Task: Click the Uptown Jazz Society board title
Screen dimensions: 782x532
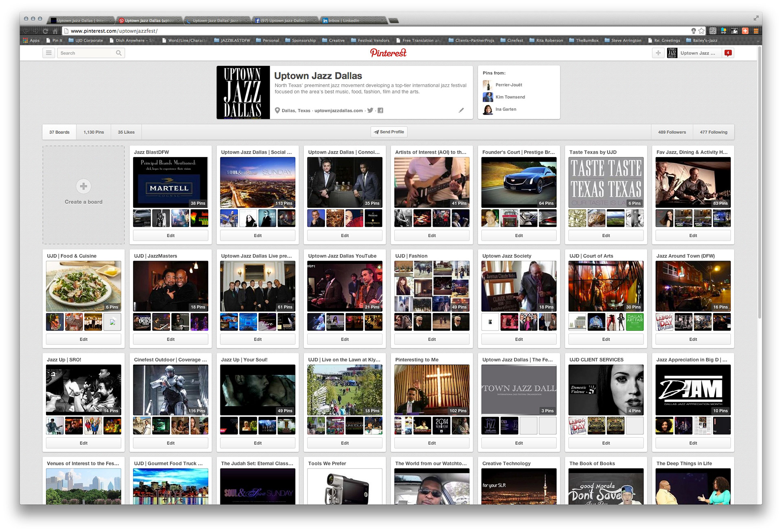Action: [507, 256]
